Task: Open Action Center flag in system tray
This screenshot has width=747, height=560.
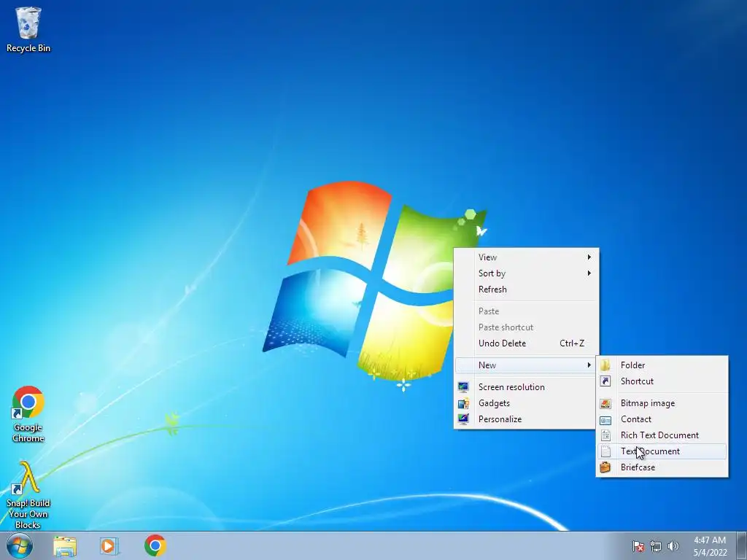Action: [x=638, y=546]
